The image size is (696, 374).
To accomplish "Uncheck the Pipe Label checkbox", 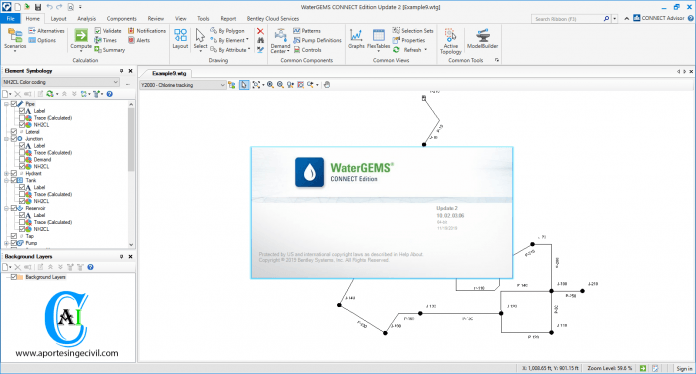I will 22,111.
